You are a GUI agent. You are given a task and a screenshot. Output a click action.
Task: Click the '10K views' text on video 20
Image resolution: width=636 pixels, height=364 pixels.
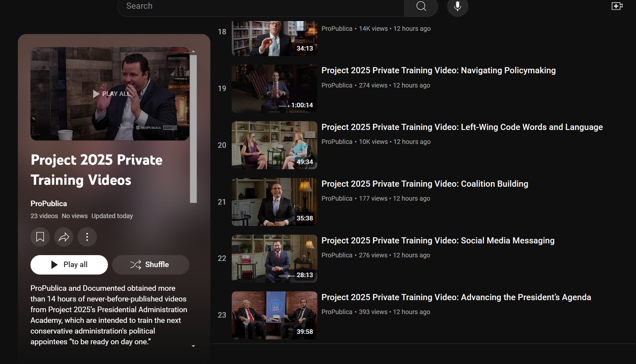pos(373,142)
